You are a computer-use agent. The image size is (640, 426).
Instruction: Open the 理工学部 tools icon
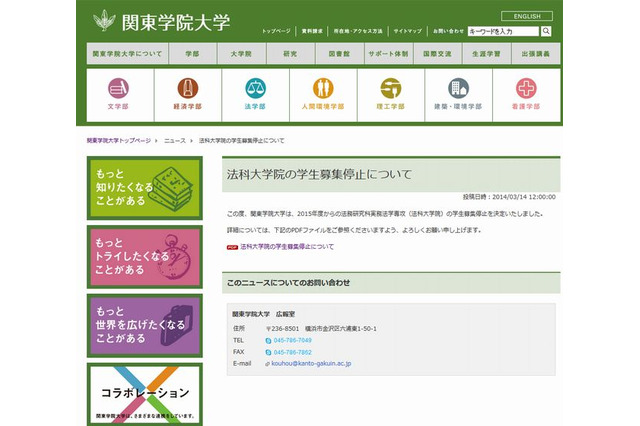(391, 88)
